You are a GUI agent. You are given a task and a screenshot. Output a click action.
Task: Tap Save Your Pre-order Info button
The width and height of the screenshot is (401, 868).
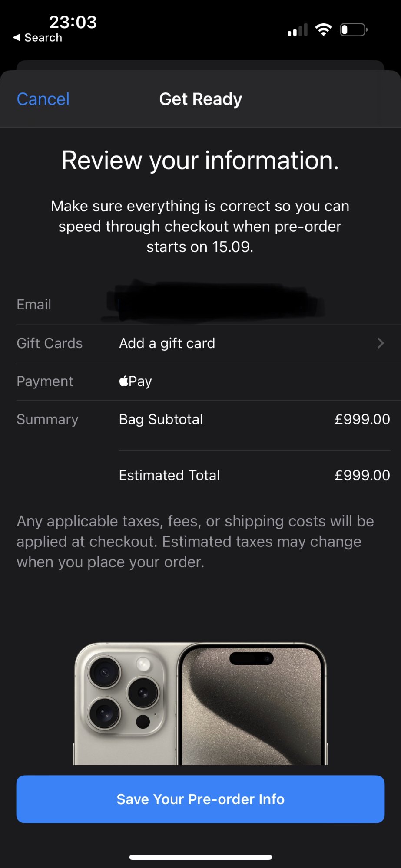(200, 799)
